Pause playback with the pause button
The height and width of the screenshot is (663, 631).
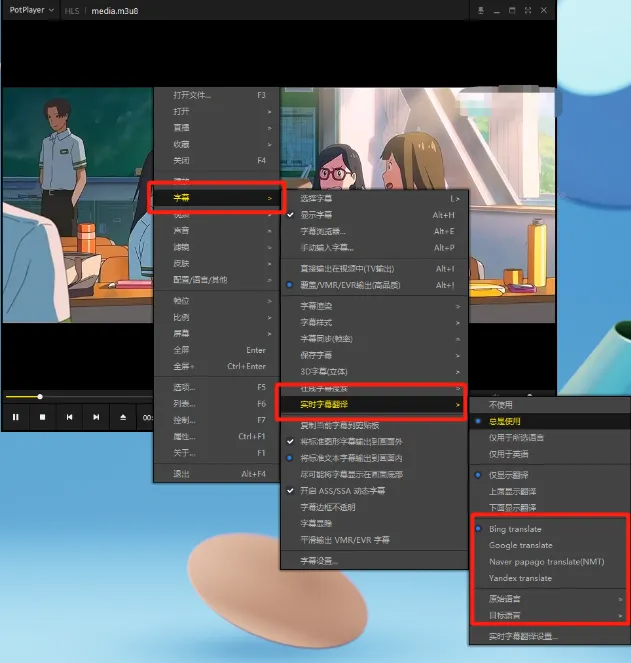point(16,417)
